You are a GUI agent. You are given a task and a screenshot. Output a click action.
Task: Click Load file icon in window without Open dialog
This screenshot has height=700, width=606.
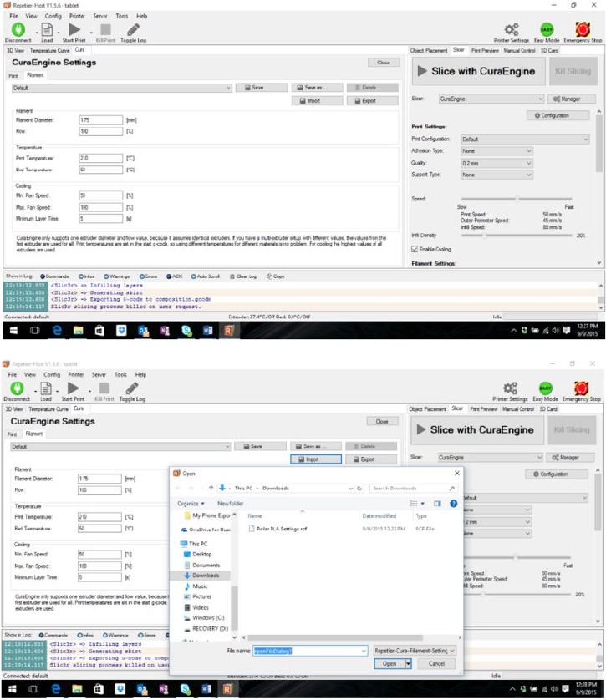click(x=47, y=30)
